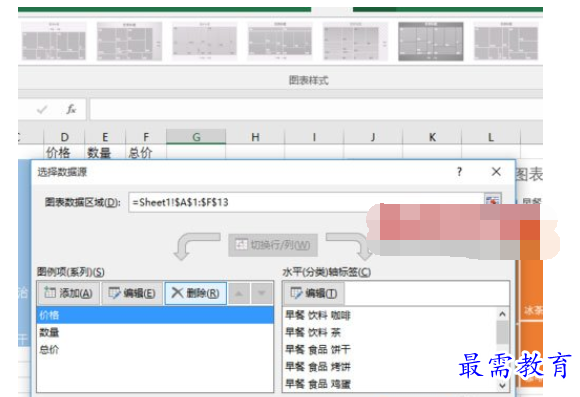Select column L header
This screenshot has height=397, width=580.
coord(491,137)
